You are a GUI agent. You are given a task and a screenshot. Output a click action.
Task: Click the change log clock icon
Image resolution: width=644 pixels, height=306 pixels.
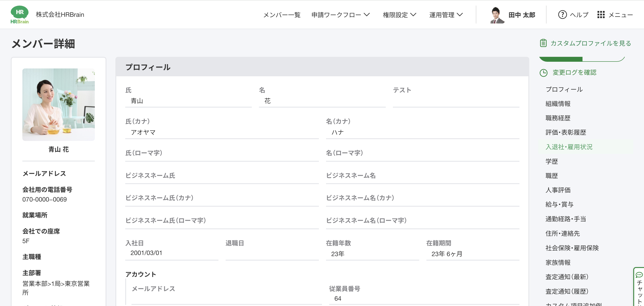pyautogui.click(x=543, y=73)
